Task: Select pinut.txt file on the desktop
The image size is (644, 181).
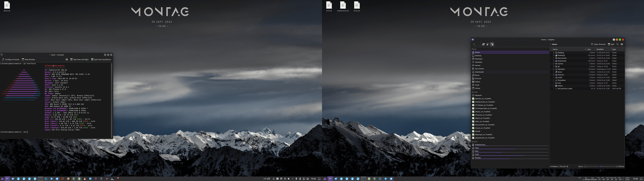Action: (x=7, y=7)
